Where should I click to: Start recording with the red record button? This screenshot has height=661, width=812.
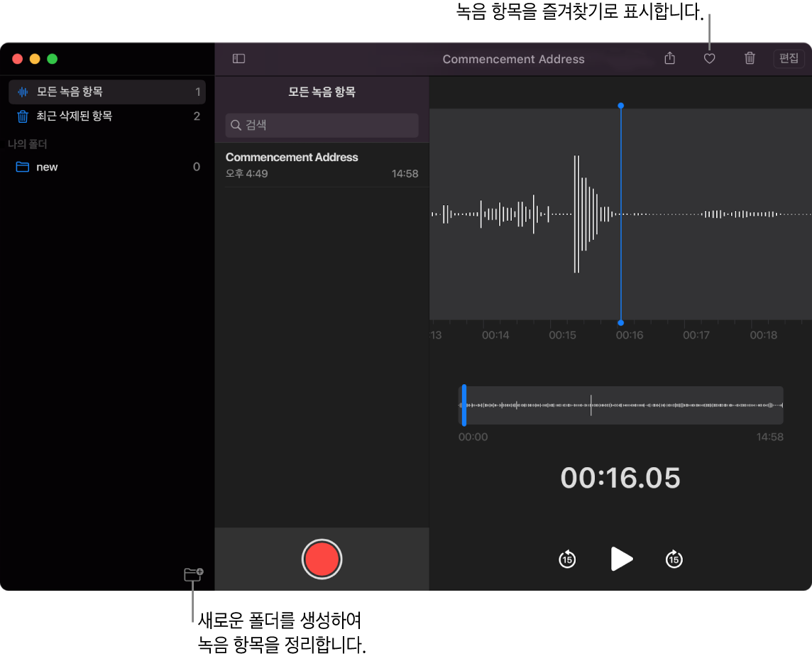coord(322,559)
